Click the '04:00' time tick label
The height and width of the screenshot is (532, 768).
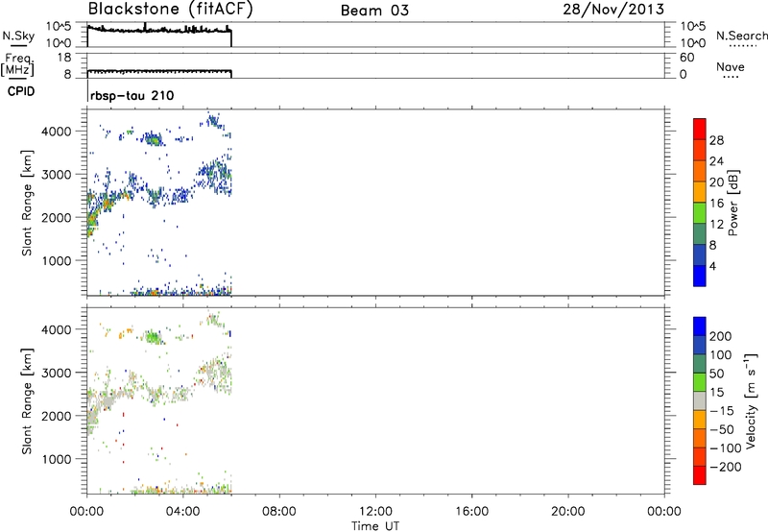click(x=182, y=512)
